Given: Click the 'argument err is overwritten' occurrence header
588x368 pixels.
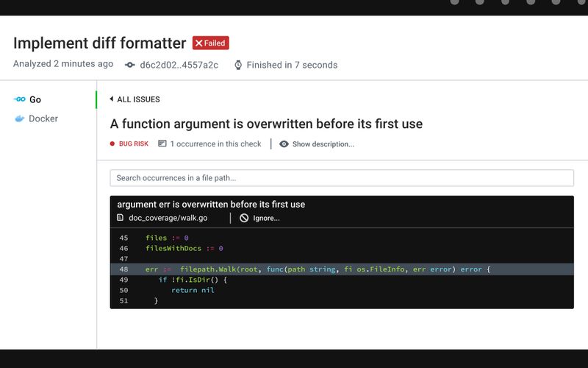Looking at the screenshot, I should point(211,205).
